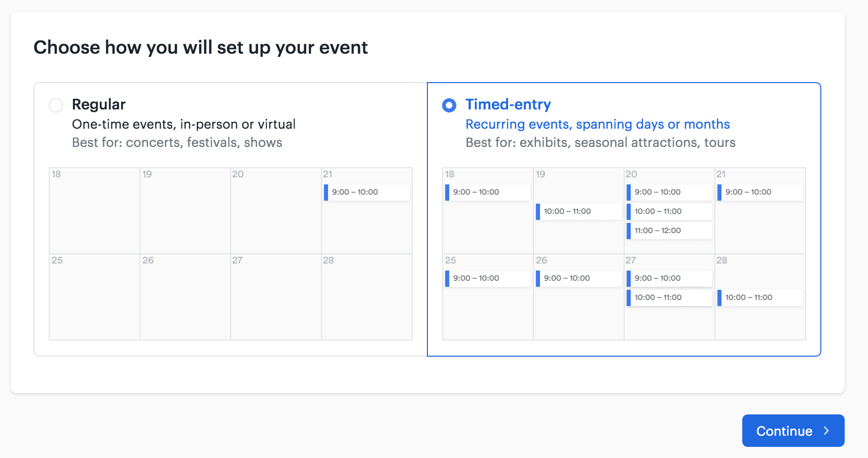Click day 26 slot 9:00 – 10:00 in Timed-entry calendar
868x458 pixels.
(578, 278)
